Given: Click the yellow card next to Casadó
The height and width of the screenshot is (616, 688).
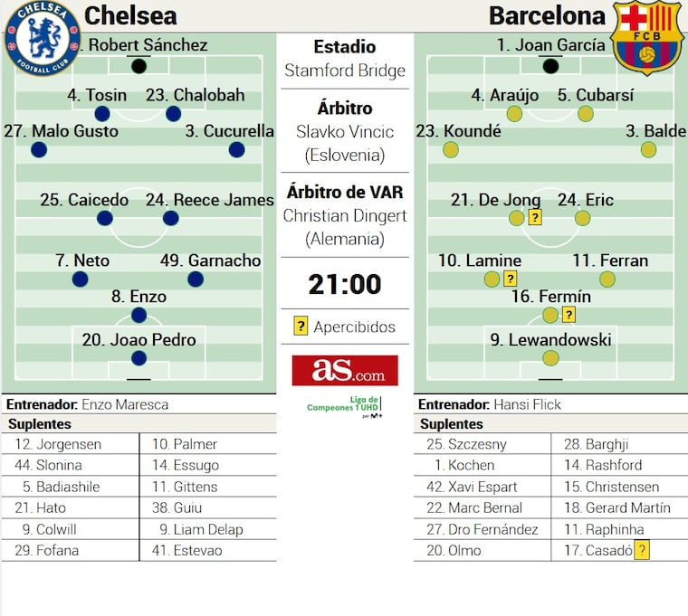Looking at the screenshot, I should (x=642, y=550).
